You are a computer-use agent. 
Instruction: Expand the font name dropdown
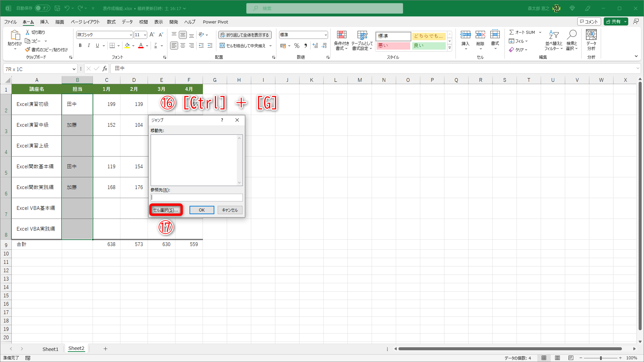tap(130, 35)
